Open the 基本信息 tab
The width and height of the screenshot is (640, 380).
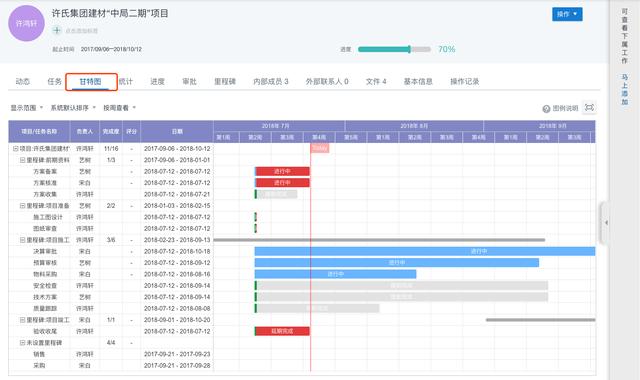click(418, 82)
